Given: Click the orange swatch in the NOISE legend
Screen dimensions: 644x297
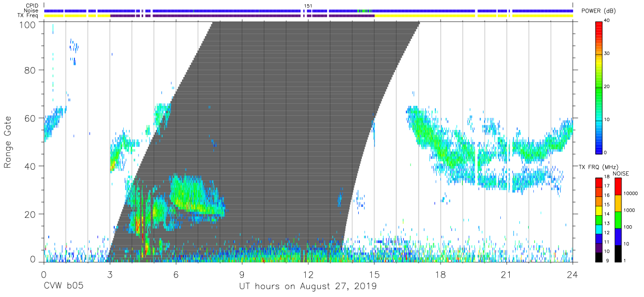Looking at the screenshot, I should point(618,203).
